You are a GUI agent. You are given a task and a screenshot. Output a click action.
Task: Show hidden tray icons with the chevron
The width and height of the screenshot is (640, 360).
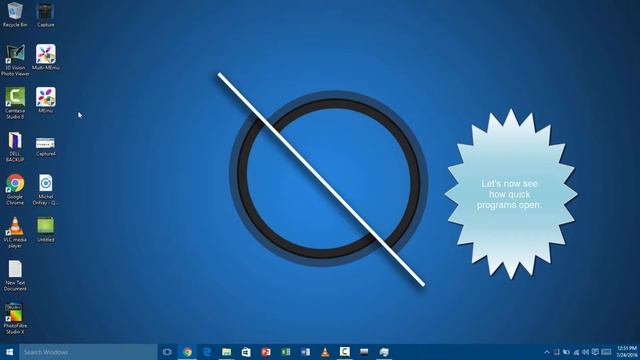[547, 352]
